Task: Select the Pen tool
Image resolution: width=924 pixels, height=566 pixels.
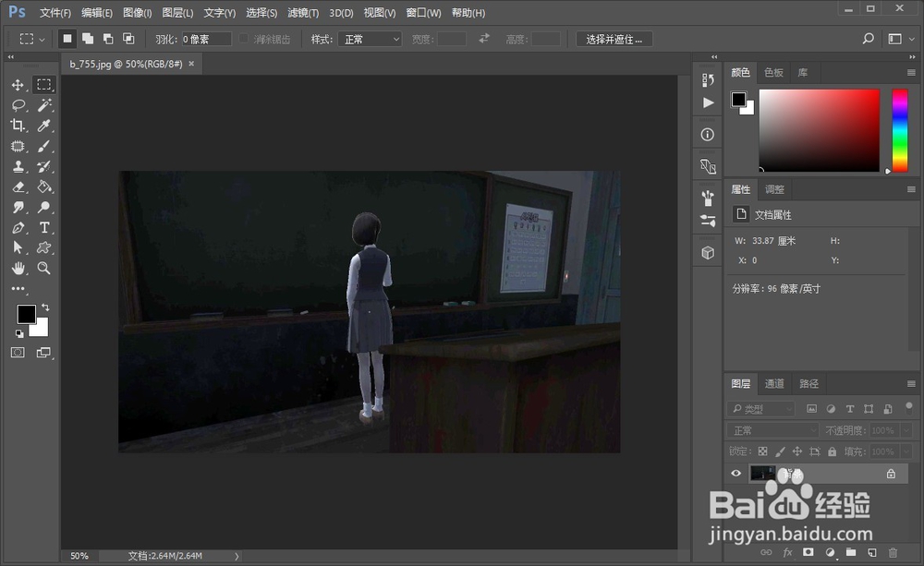Action: (x=18, y=228)
